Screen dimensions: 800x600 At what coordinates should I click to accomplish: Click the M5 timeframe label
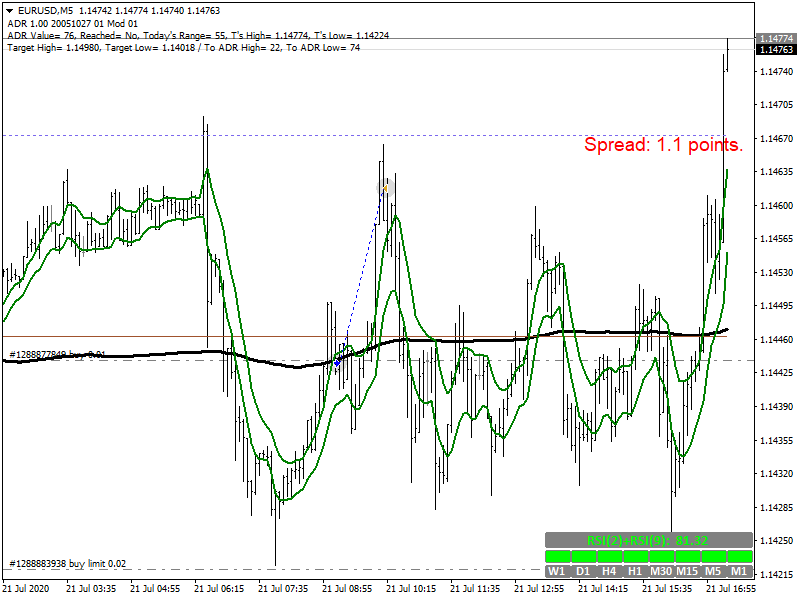713,571
